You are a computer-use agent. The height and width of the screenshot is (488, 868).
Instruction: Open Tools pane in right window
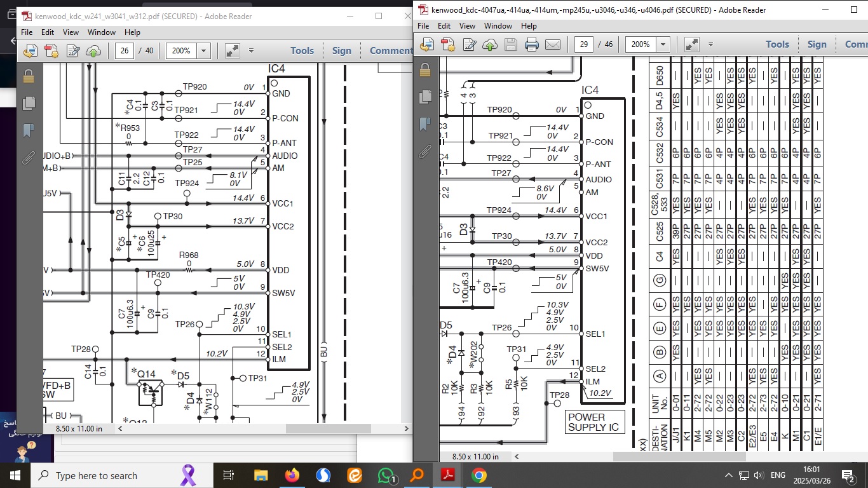[777, 44]
